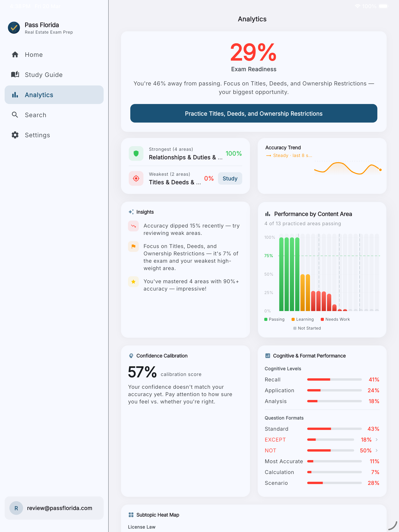
Task: Click the first green bar in performance chart
Action: coord(281,274)
